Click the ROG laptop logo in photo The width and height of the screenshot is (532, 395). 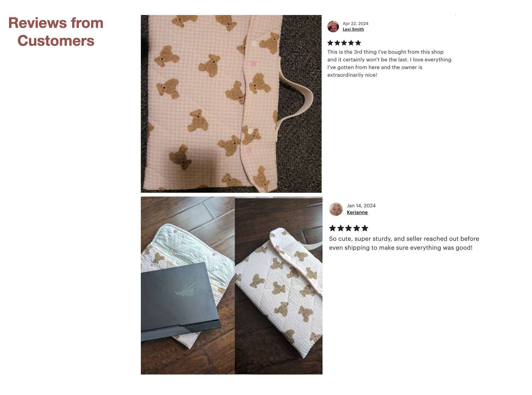186,290
